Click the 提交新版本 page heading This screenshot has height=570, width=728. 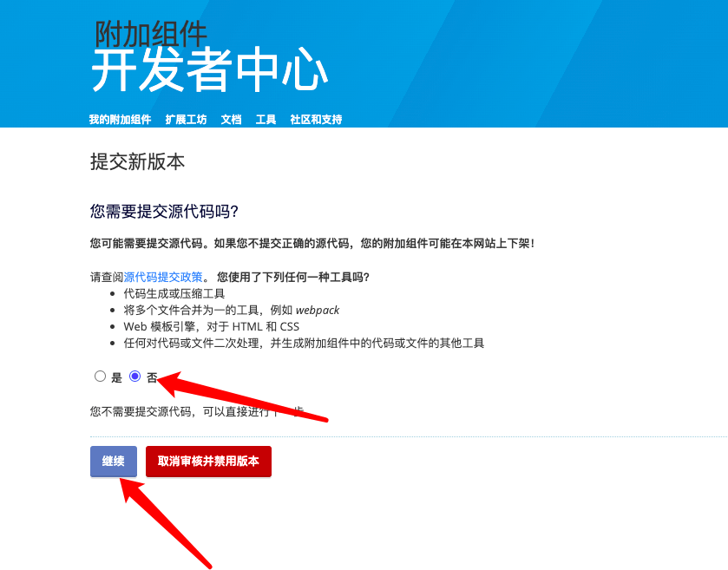[x=137, y=161]
